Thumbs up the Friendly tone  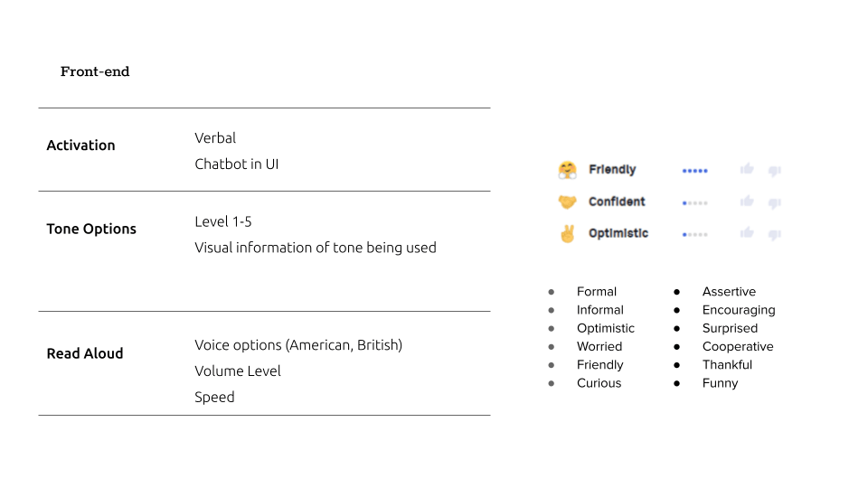click(x=747, y=169)
